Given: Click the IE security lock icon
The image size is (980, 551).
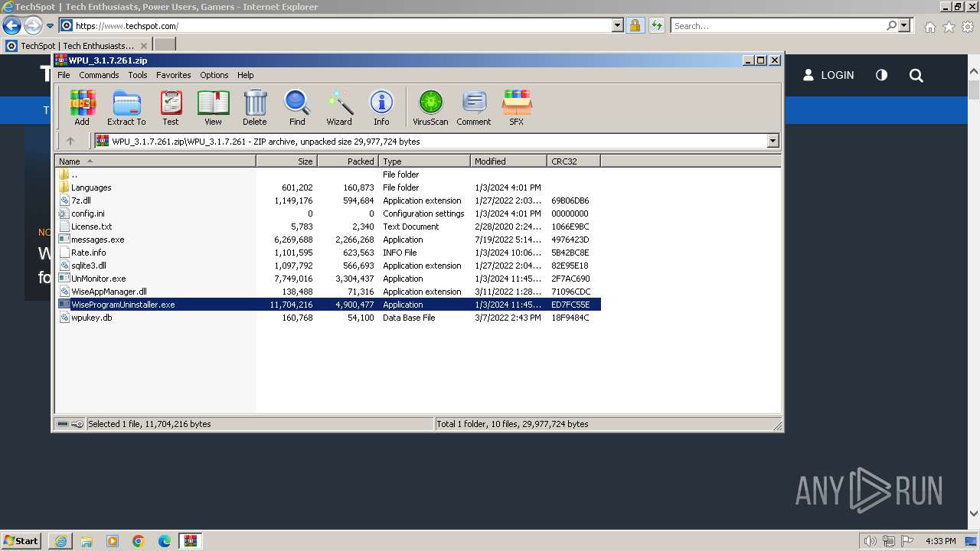Looking at the screenshot, I should tap(635, 25).
